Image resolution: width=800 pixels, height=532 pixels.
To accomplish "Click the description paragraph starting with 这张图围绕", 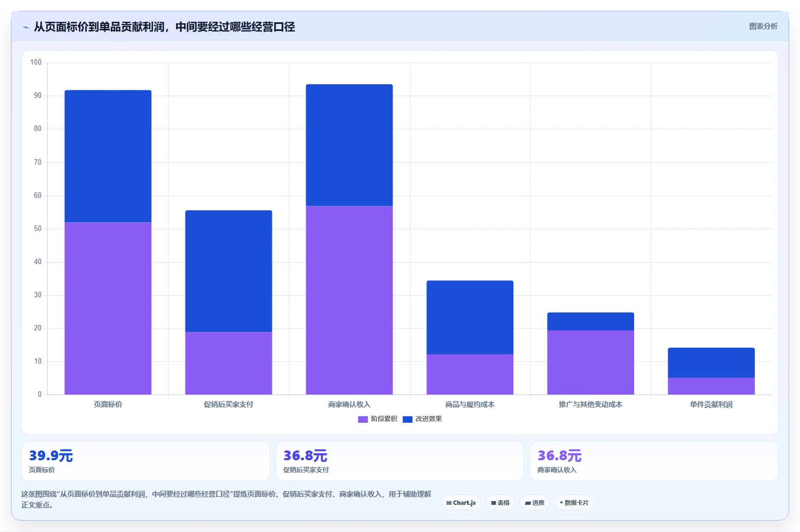I will click(226, 499).
